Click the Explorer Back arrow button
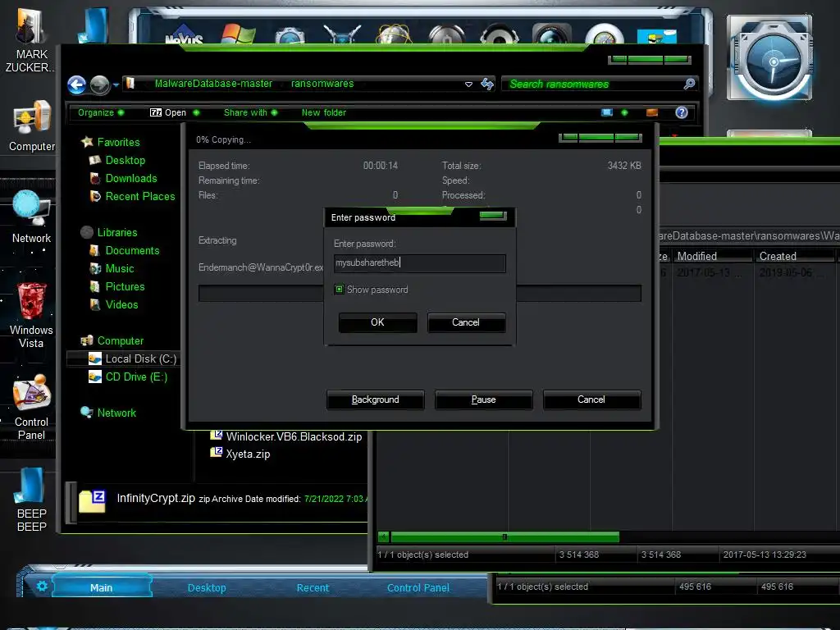 coord(76,84)
